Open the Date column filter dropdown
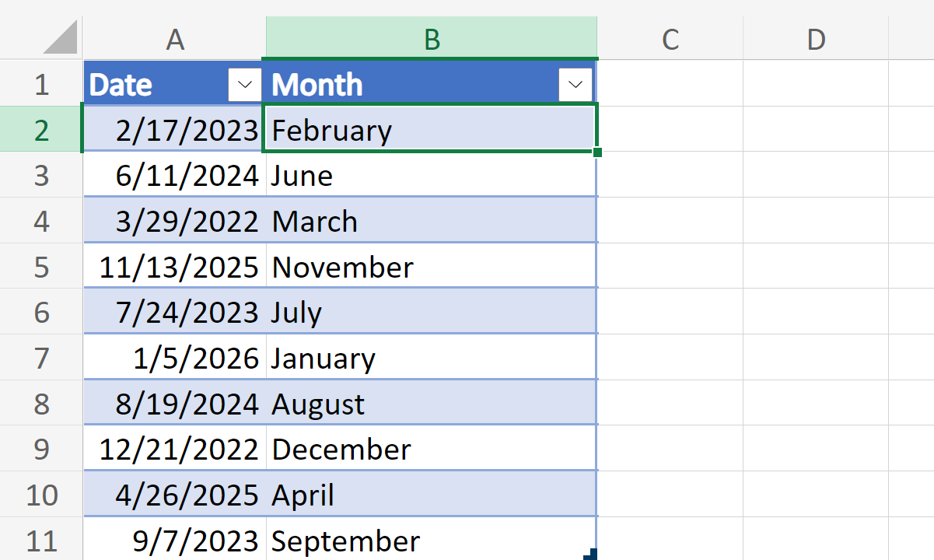Viewport: 934px width, 560px height. (x=245, y=85)
